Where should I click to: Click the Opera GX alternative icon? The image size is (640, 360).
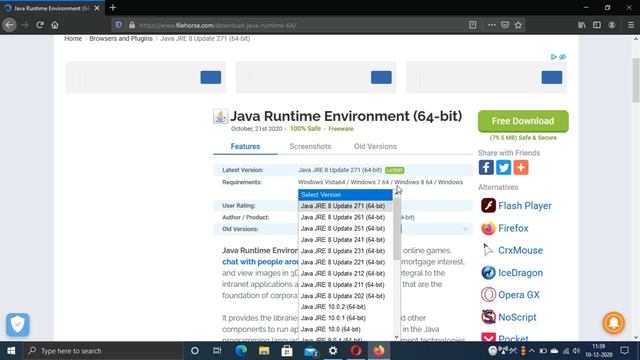(488, 294)
